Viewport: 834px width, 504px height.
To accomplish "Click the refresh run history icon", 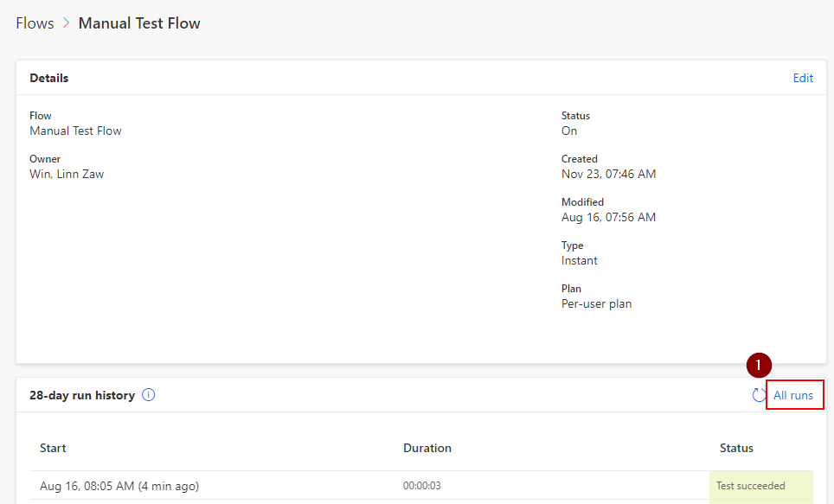I will pyautogui.click(x=759, y=395).
